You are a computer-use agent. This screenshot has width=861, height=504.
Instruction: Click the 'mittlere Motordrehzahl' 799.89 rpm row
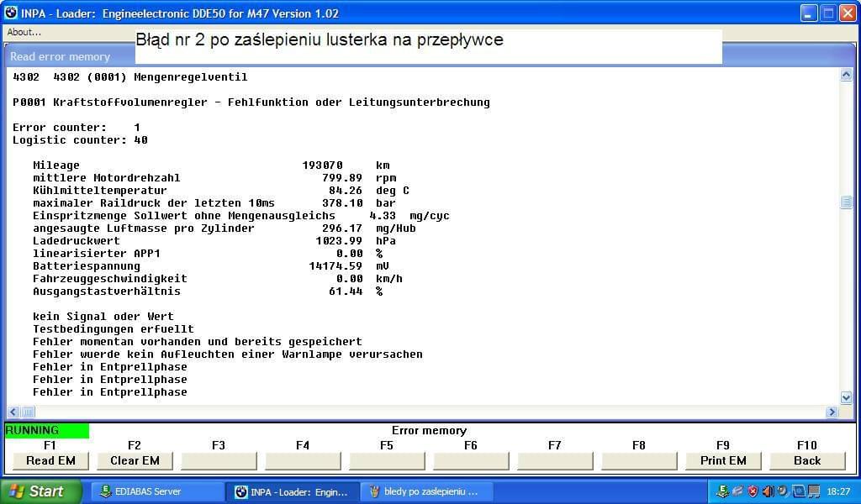tap(214, 178)
